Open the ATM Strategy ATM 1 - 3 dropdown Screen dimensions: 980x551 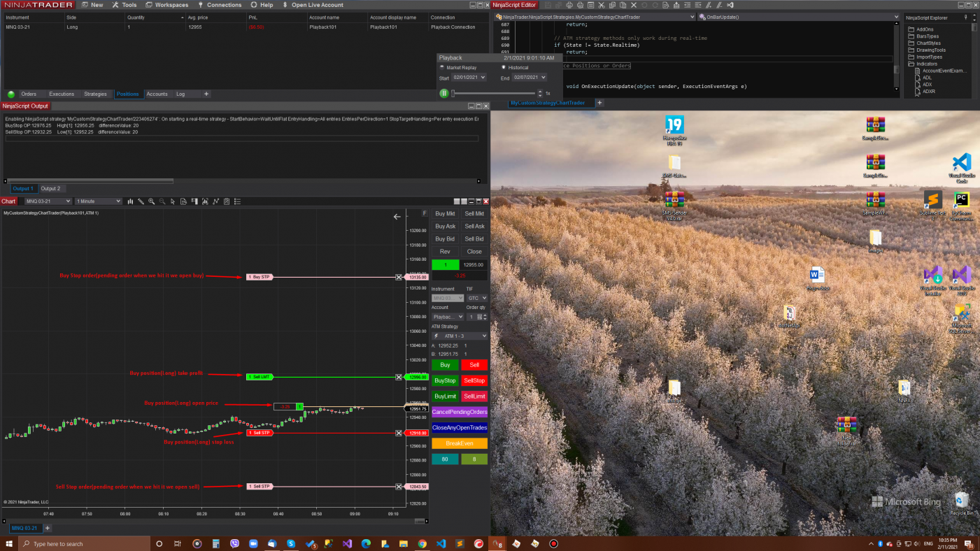[460, 336]
